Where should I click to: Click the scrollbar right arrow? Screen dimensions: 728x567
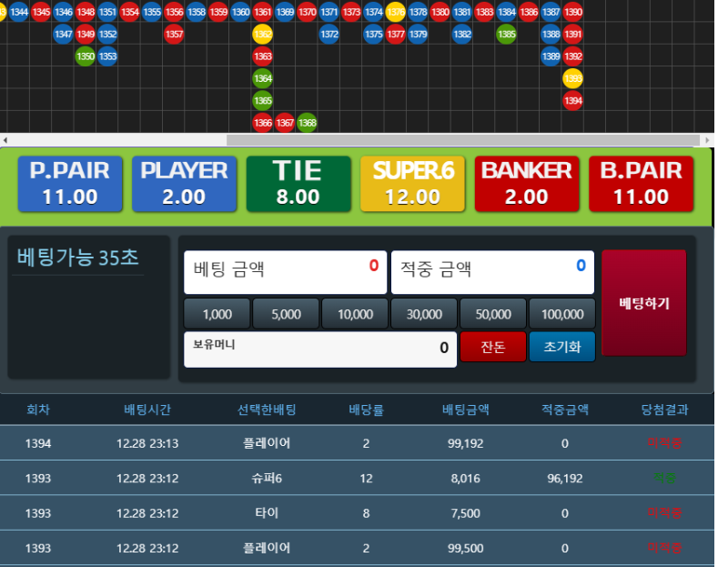click(707, 140)
